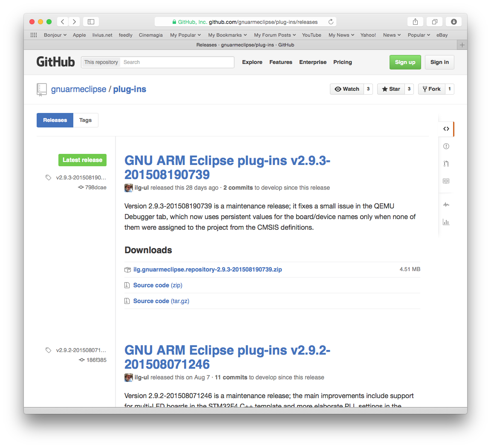Toggle the Safari sidebar button
Screen dimensions: 491x448
91,22
